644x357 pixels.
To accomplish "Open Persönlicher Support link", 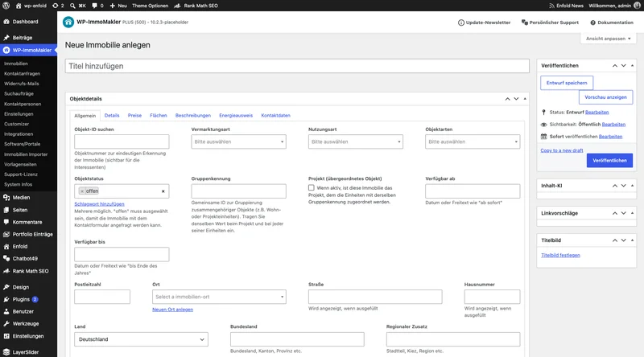I will click(x=550, y=23).
